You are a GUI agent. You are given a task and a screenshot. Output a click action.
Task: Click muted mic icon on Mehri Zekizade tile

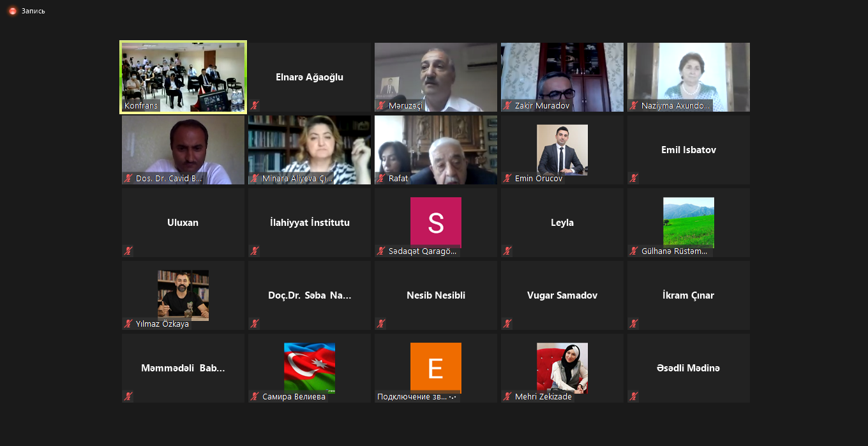point(508,397)
